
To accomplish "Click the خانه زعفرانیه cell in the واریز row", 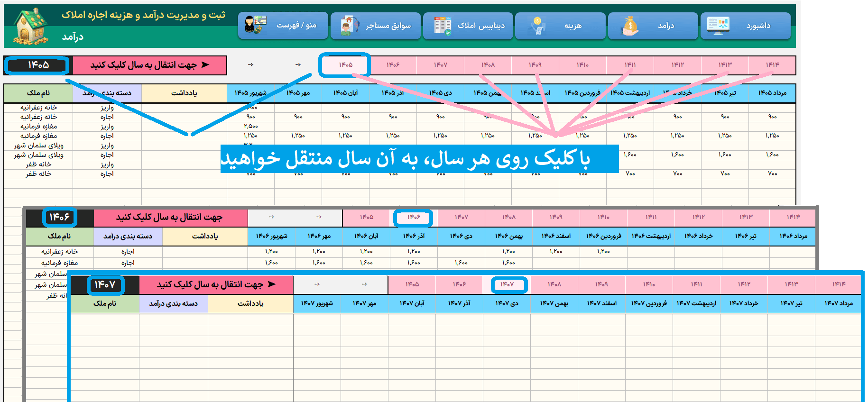I will pyautogui.click(x=38, y=108).
